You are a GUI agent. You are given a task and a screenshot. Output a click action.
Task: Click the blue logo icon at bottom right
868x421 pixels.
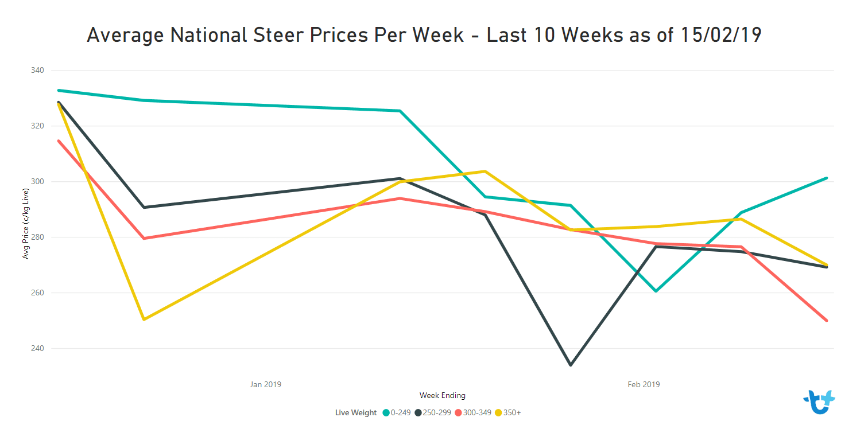click(x=819, y=402)
